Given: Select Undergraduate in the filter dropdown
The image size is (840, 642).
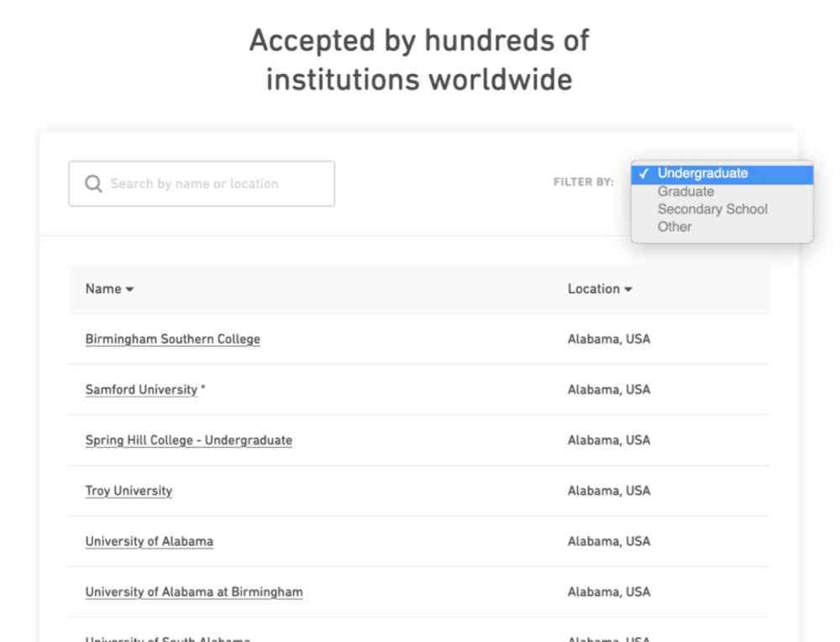Looking at the screenshot, I should pos(722,174).
